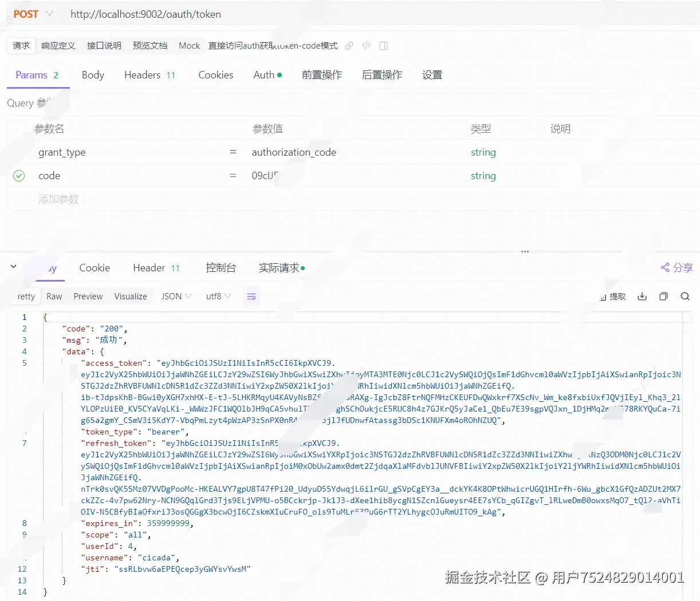Open the 控制台 tab

point(221,268)
